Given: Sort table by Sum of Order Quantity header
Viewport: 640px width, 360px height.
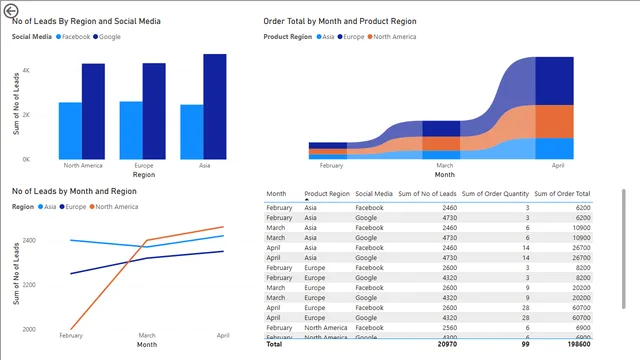Looking at the screenshot, I should pyautogui.click(x=495, y=194).
